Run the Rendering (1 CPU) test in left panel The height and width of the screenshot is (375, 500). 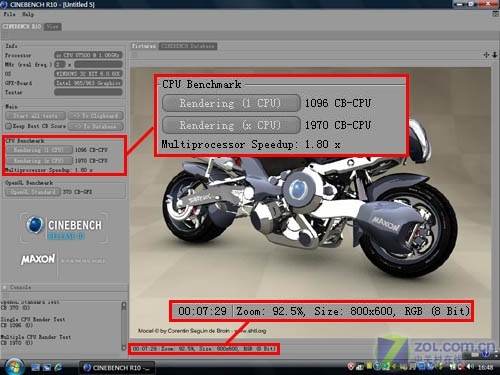click(39, 150)
